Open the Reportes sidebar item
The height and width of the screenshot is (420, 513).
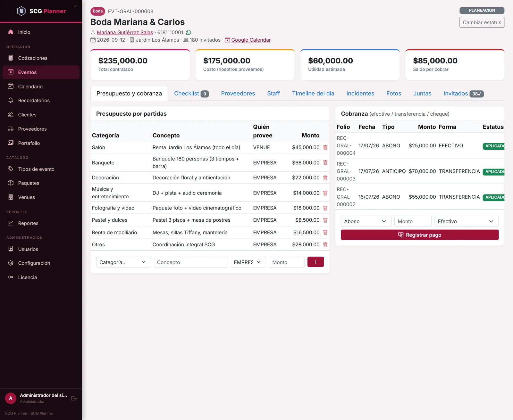tap(41, 223)
